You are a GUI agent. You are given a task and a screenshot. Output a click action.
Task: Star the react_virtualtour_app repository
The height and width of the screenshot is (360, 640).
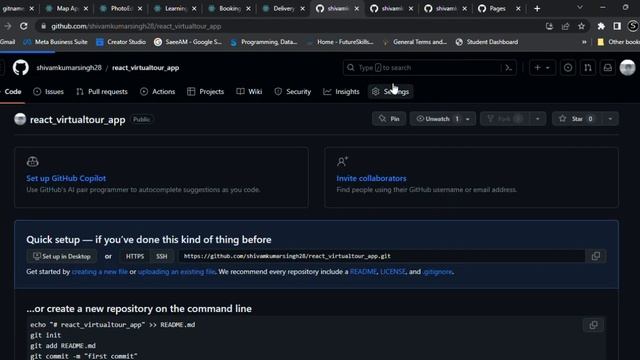coord(577,119)
